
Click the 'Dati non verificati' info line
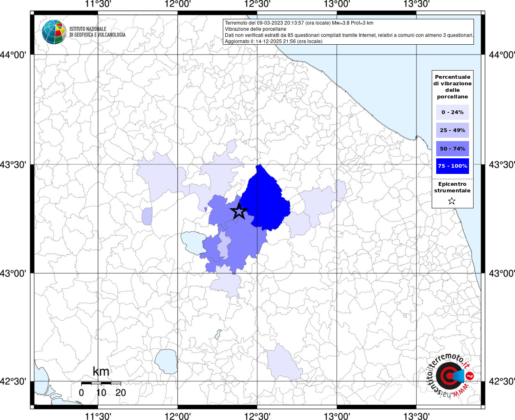pos(349,35)
